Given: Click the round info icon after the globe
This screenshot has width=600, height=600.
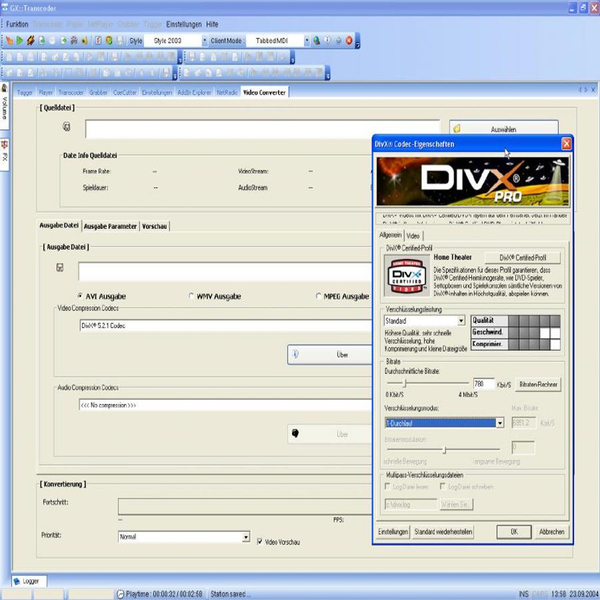Looking at the screenshot, I should 328,40.
